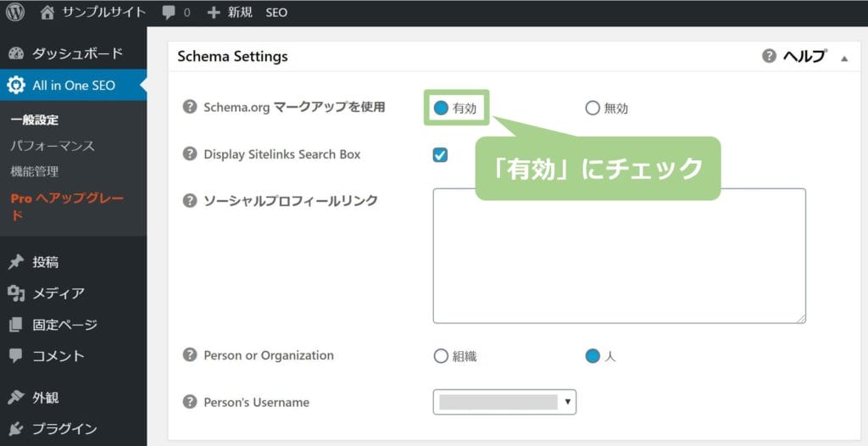Click the WordPress logo icon

(15, 12)
